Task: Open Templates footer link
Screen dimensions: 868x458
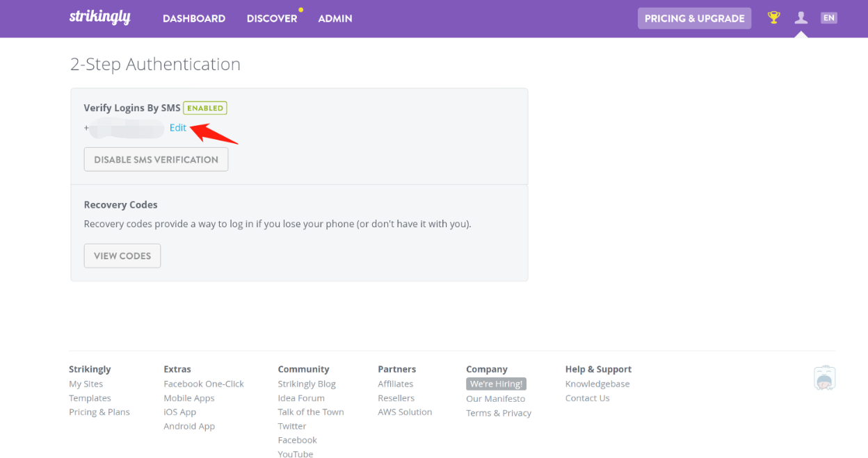Action: coord(90,398)
